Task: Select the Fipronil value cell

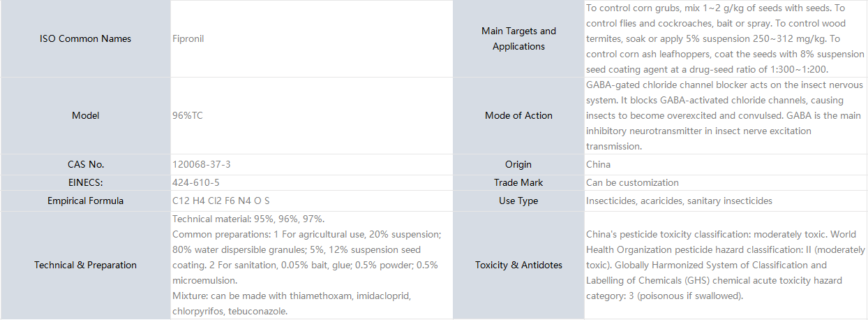Action: (x=311, y=38)
